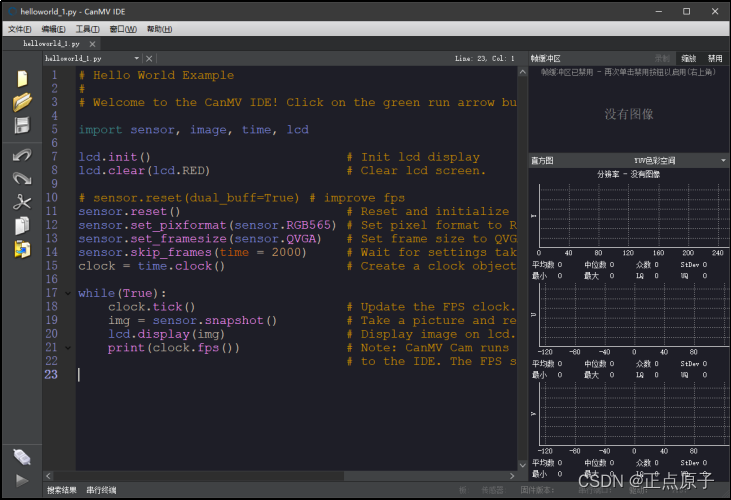The width and height of the screenshot is (731, 500).
Task: Click the sensor.set_framesize(sensor.QVGA) line
Action: click(x=200, y=239)
